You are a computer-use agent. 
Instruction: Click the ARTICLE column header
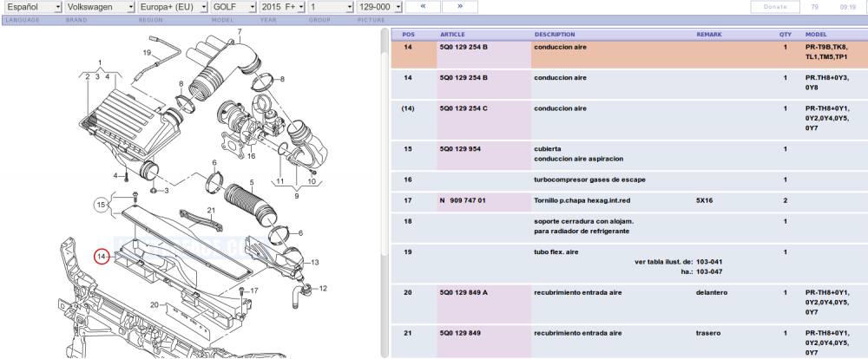(x=452, y=35)
